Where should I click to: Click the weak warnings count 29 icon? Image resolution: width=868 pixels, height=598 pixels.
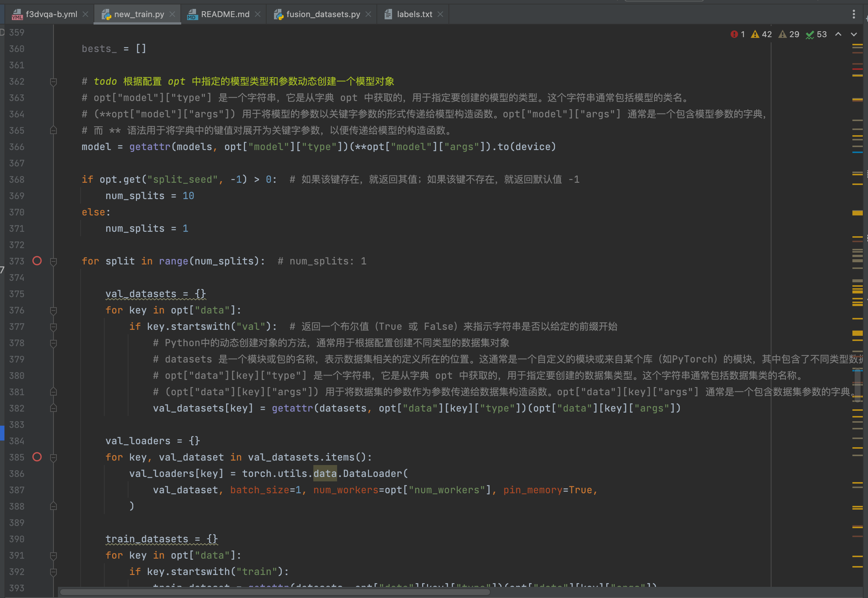tap(783, 35)
